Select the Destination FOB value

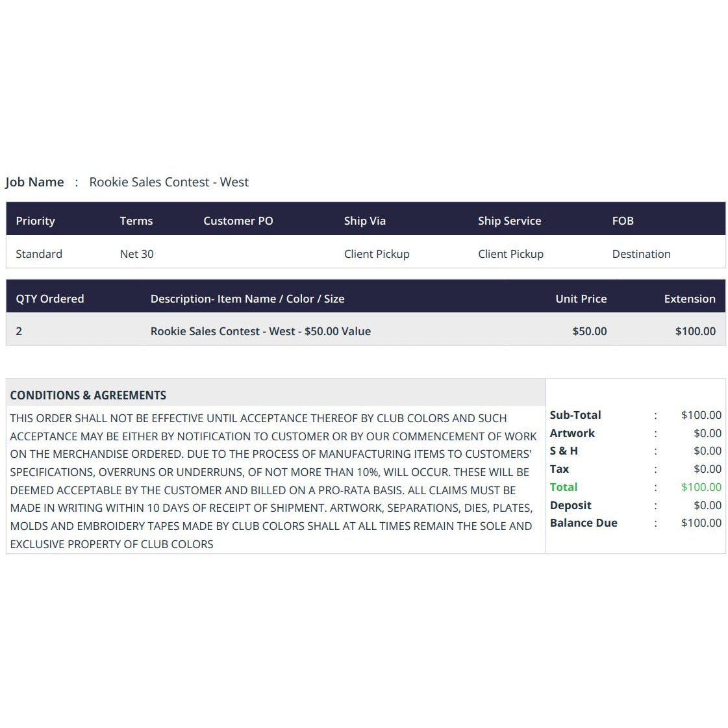click(641, 254)
